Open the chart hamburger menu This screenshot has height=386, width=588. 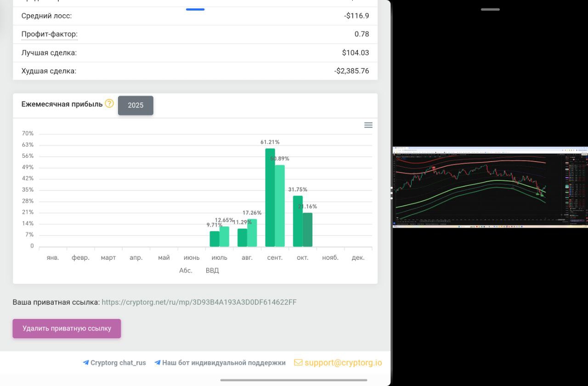(x=368, y=125)
